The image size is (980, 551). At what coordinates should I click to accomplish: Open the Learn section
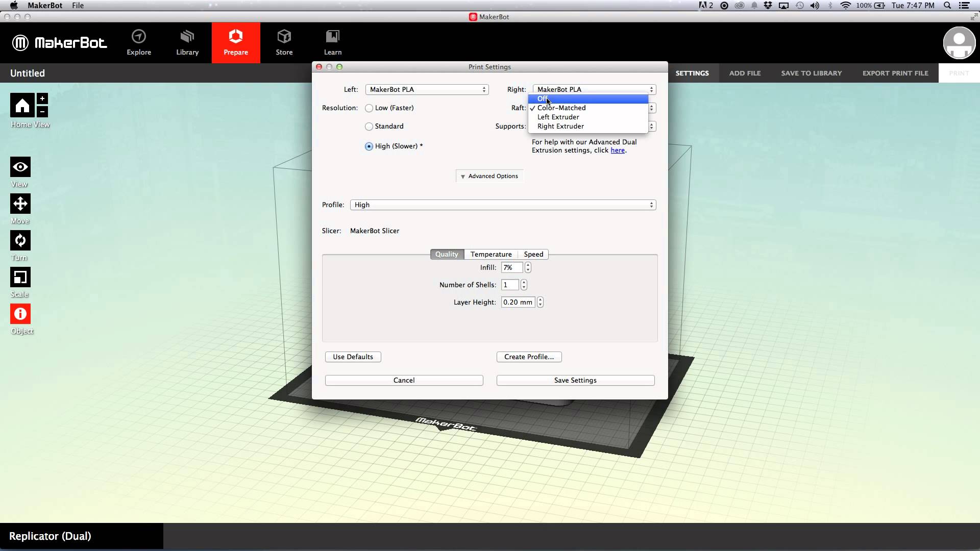click(333, 43)
